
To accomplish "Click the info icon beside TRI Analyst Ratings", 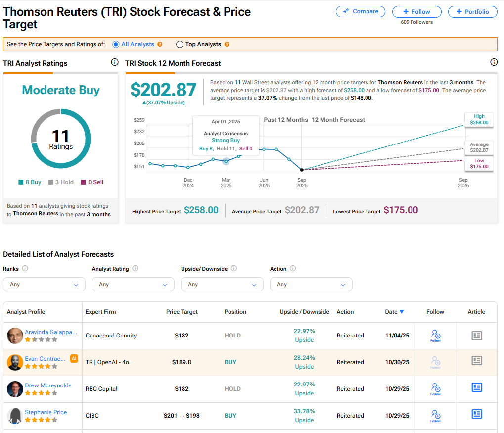I will pyautogui.click(x=115, y=62).
